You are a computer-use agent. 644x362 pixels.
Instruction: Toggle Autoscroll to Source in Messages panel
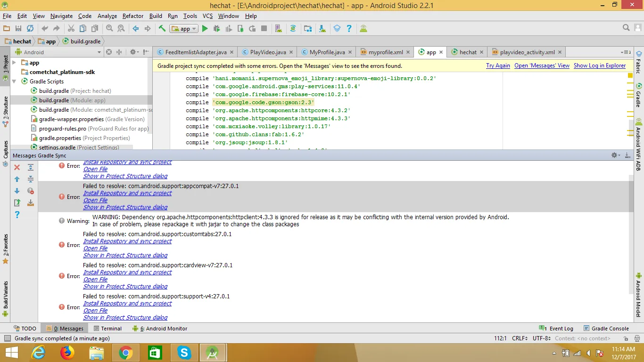[x=31, y=203]
